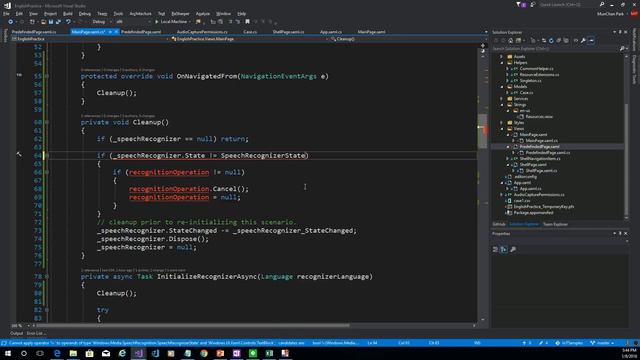Open the Debug menu
This screenshot has width=640, height=360.
click(x=84, y=13)
